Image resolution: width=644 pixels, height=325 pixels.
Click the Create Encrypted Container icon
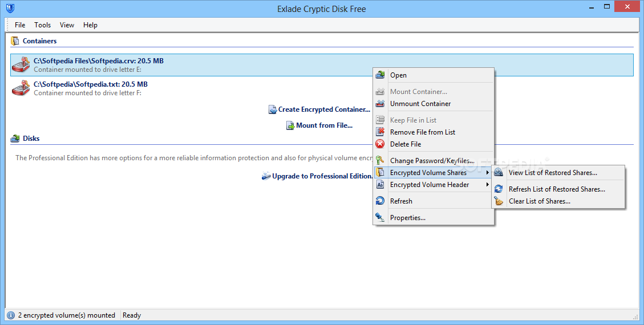pyautogui.click(x=272, y=109)
